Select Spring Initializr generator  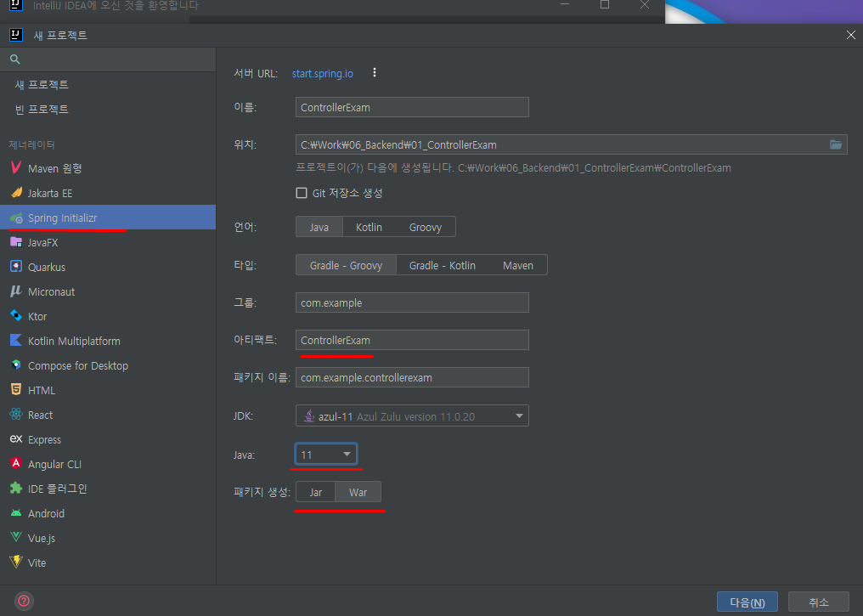(108, 218)
